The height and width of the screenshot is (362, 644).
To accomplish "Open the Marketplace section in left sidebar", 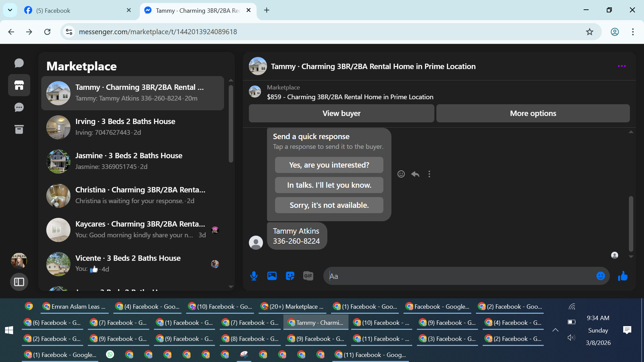I will [19, 85].
